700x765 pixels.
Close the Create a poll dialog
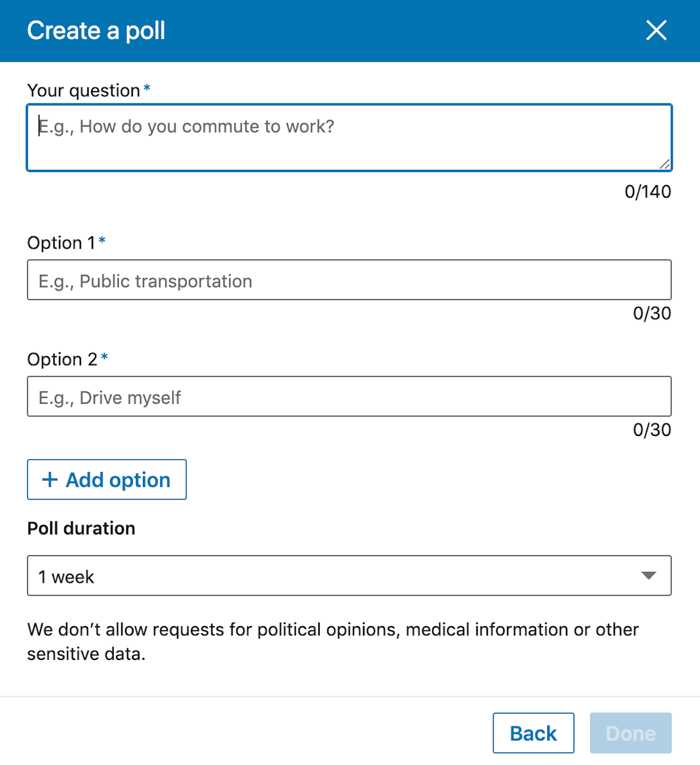(x=656, y=30)
